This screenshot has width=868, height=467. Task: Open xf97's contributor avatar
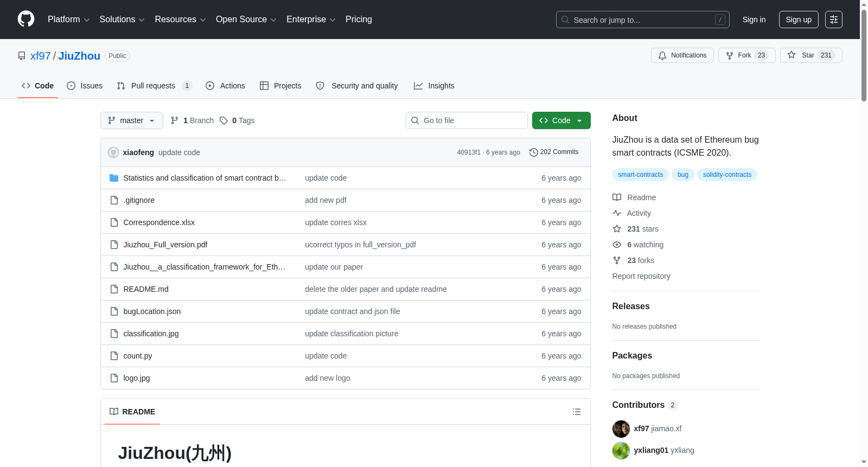pyautogui.click(x=621, y=428)
